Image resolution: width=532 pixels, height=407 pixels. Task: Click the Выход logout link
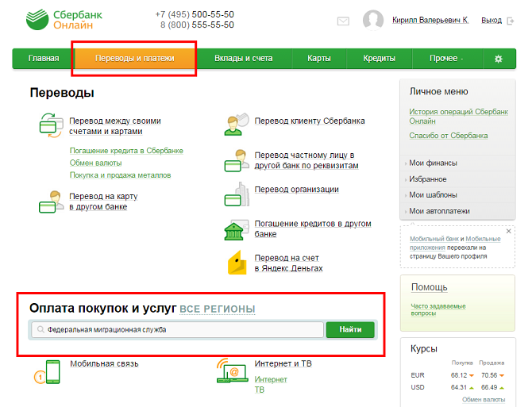point(492,21)
